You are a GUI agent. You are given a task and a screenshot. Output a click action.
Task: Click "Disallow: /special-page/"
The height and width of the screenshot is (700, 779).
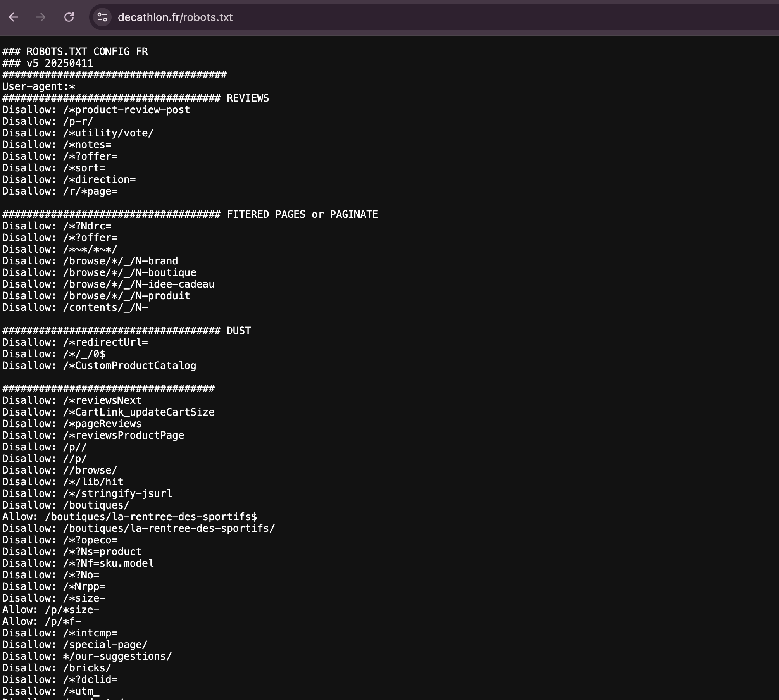75,645
